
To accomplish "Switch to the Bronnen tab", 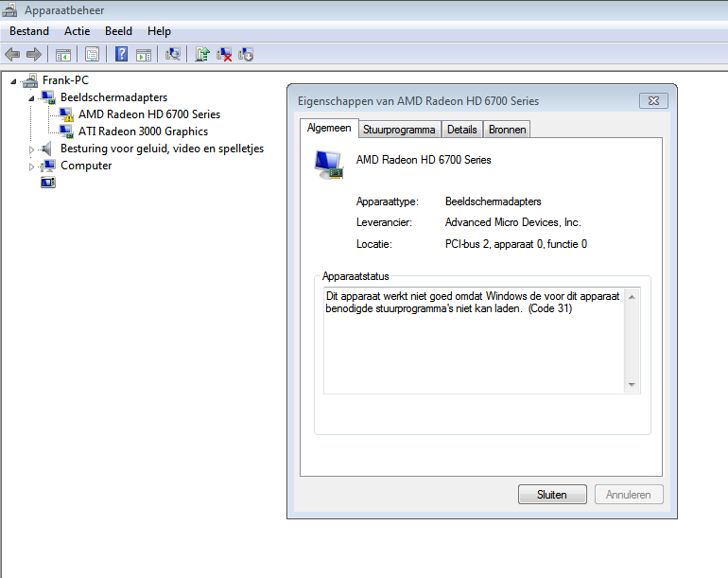I will 507,130.
